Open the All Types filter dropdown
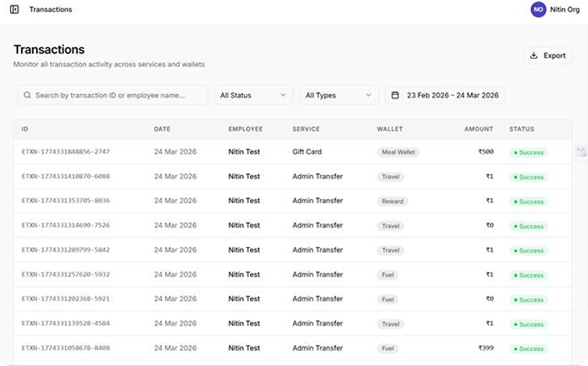This screenshot has height=366, width=588. pos(339,95)
